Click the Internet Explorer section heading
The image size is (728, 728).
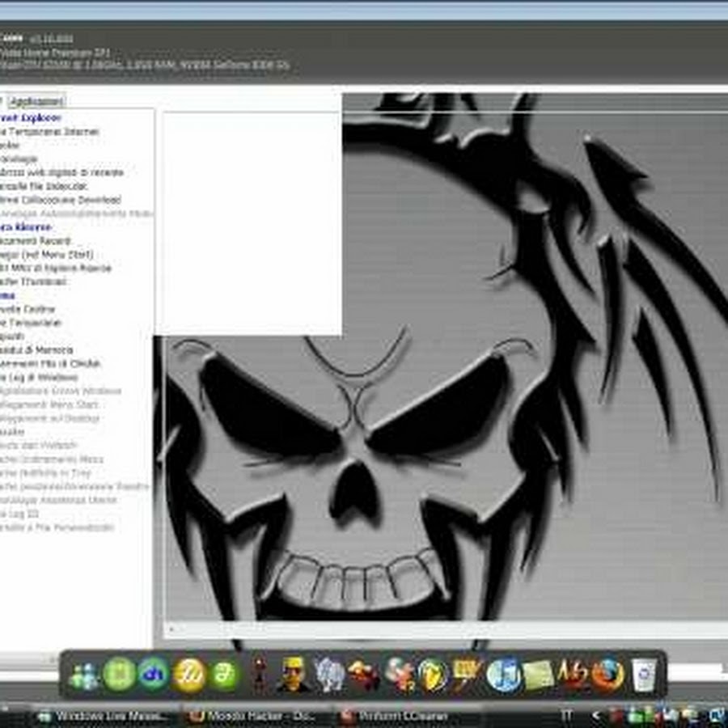pos(31,118)
